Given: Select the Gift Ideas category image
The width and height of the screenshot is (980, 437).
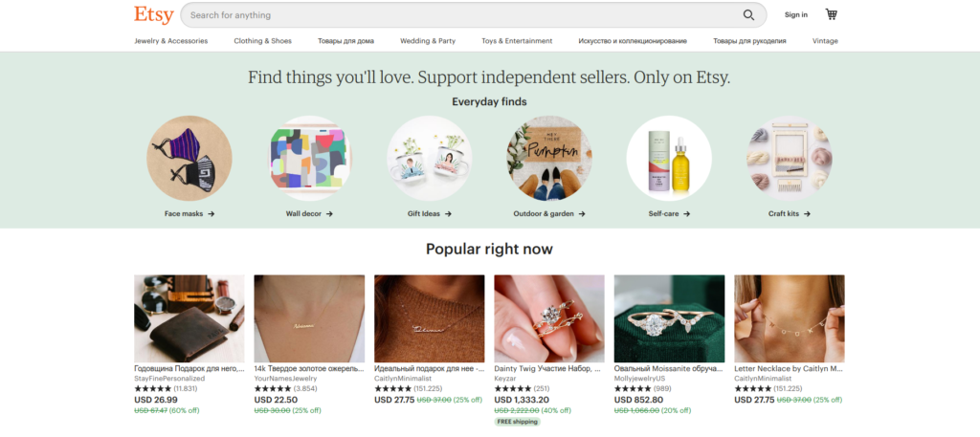Looking at the screenshot, I should pyautogui.click(x=429, y=158).
